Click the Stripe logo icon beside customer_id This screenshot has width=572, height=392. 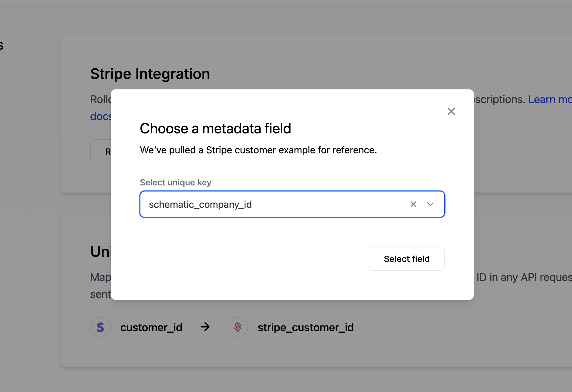point(100,327)
